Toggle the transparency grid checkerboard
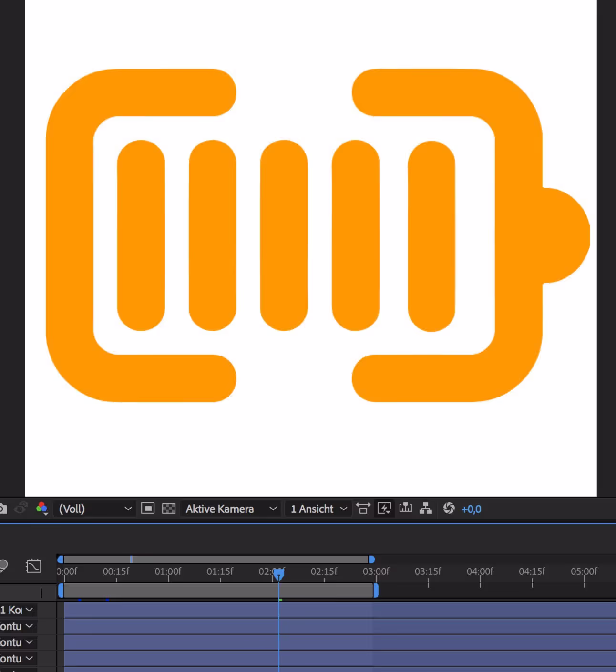Screen dimensions: 616x672 [169, 509]
